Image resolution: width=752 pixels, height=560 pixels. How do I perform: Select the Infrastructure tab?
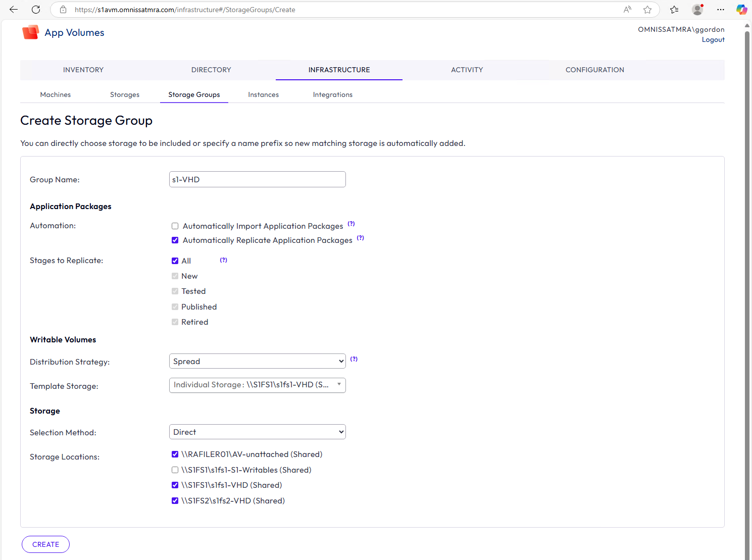click(339, 70)
